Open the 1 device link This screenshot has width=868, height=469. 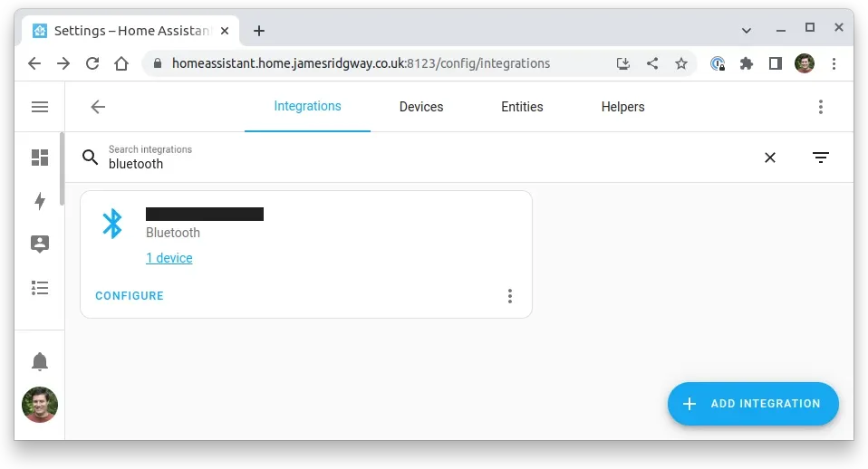(169, 258)
